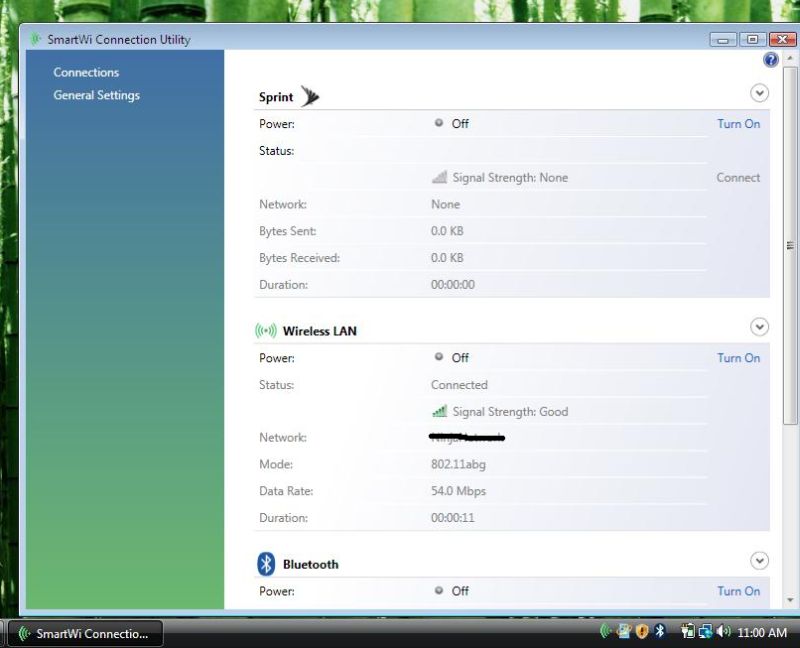Click the SmartWi Connection taskbar button
800x648 pixels.
[86, 634]
